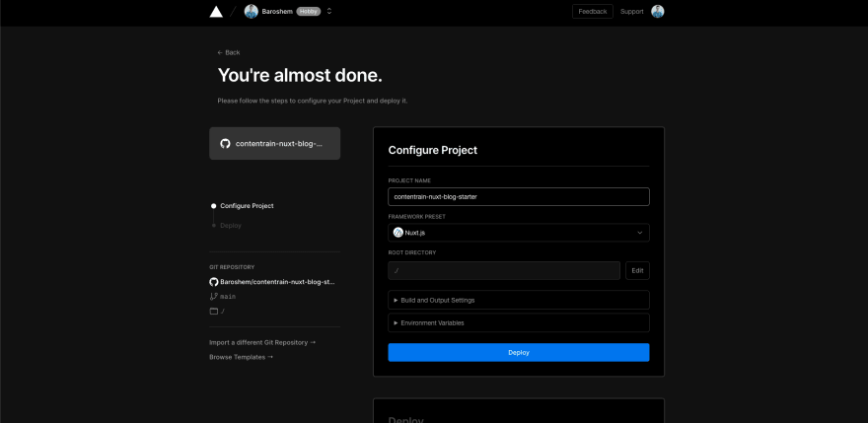Go Back using the arrow link
The image size is (868, 423).
coord(229,52)
